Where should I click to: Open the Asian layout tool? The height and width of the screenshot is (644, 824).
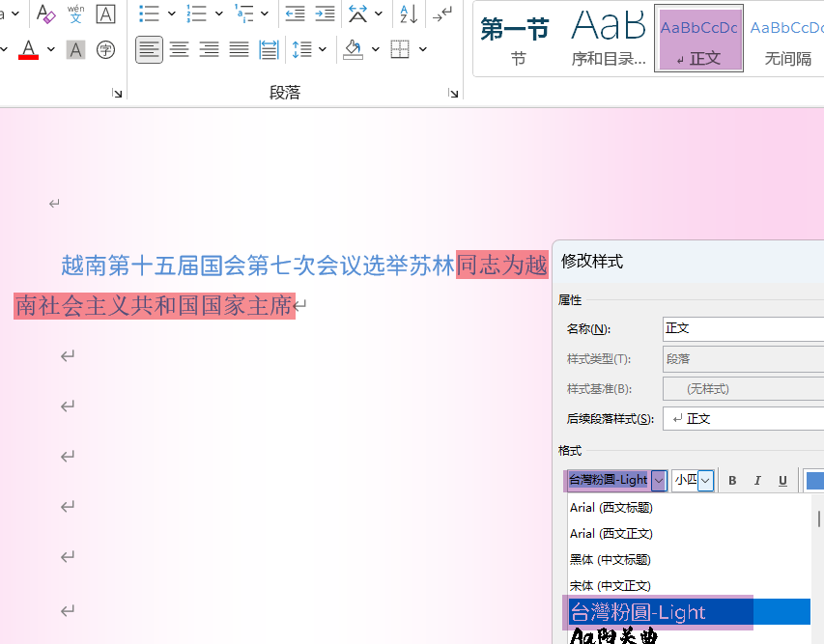357,14
